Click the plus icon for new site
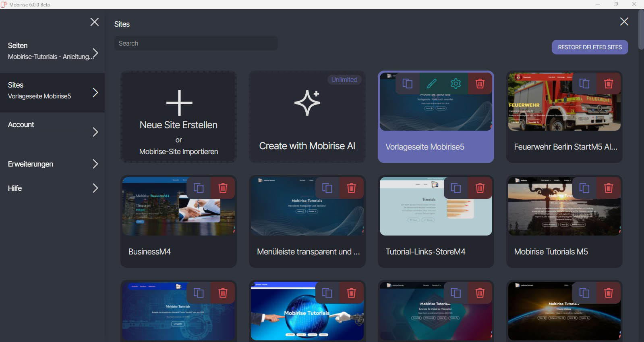The height and width of the screenshot is (342, 644). [x=179, y=103]
